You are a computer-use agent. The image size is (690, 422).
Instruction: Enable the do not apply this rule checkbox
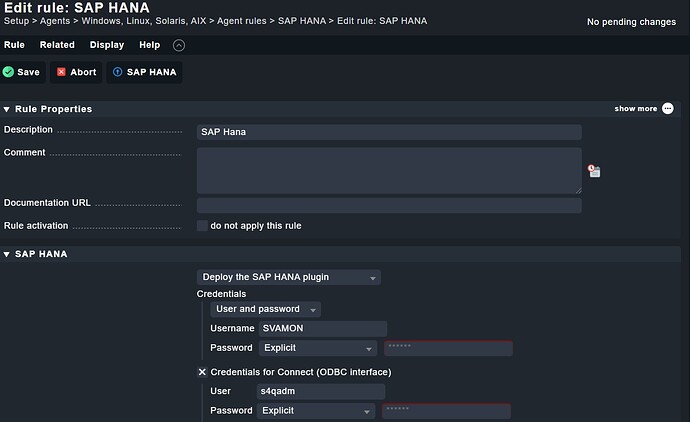202,226
